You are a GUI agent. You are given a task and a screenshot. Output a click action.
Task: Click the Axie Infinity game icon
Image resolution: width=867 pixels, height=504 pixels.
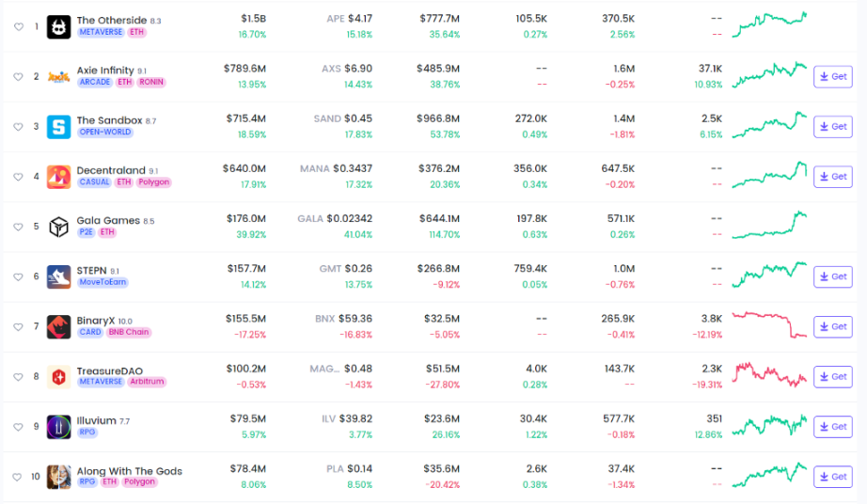(x=59, y=76)
